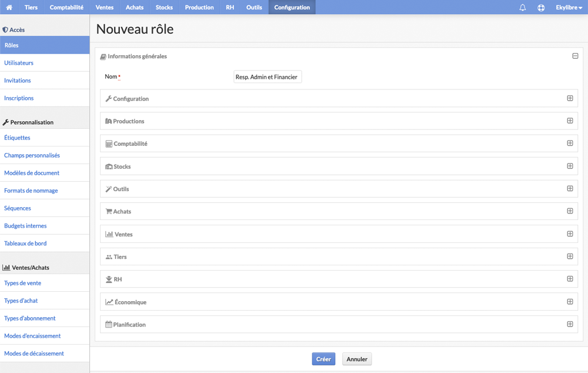Open the notifications bell

[x=522, y=7]
